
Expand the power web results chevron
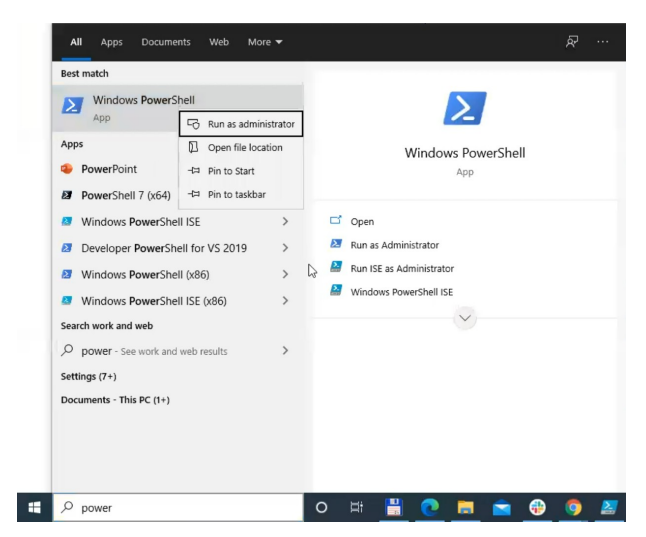tap(285, 351)
